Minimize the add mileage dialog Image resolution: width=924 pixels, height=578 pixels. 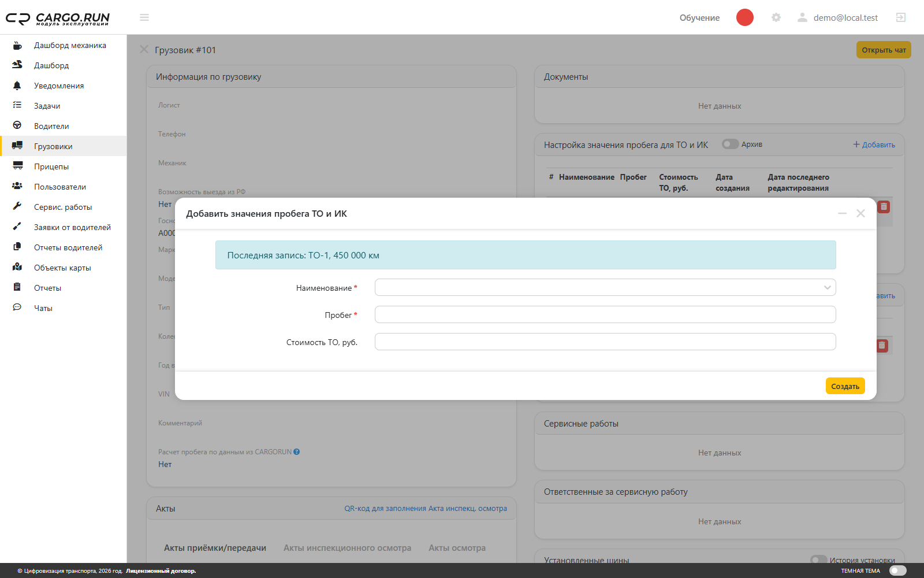pos(842,213)
